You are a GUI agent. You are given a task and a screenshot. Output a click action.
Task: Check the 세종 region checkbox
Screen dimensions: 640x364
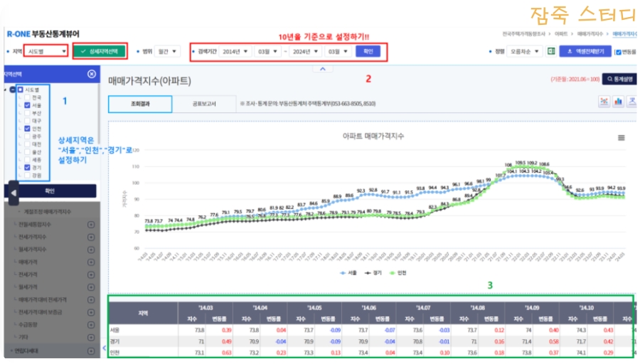(x=27, y=159)
